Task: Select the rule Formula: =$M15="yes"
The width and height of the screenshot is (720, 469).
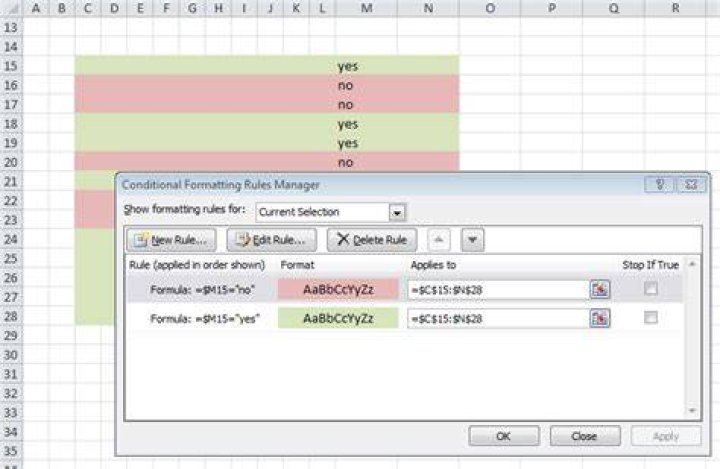Action: pos(205,318)
